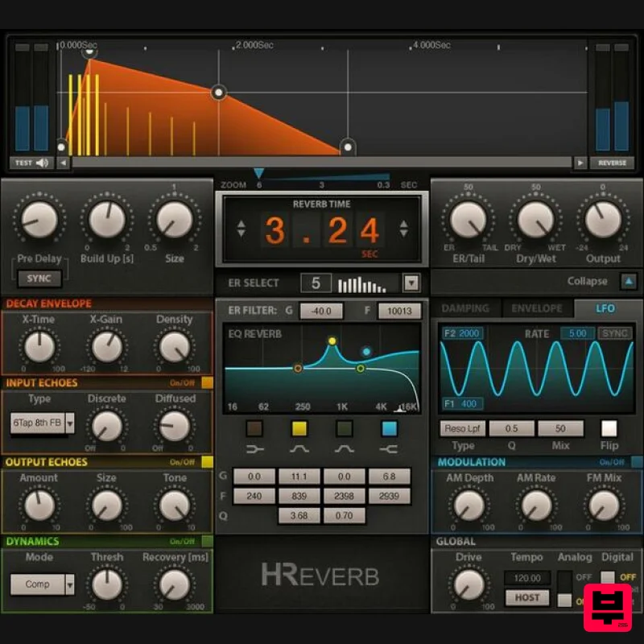Click the envelope peak handle at the top
Image resolution: width=644 pixels, height=644 pixels.
coord(89,52)
